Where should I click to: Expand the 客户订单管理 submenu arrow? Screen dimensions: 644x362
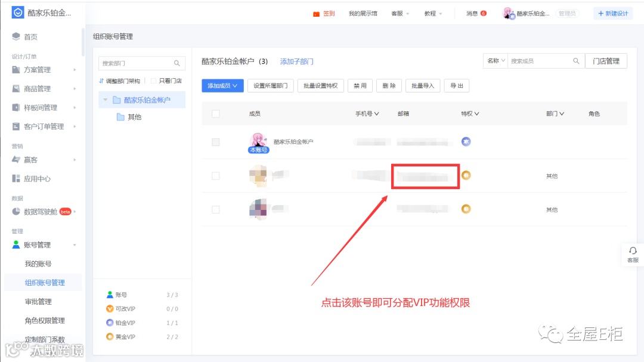[75, 126]
